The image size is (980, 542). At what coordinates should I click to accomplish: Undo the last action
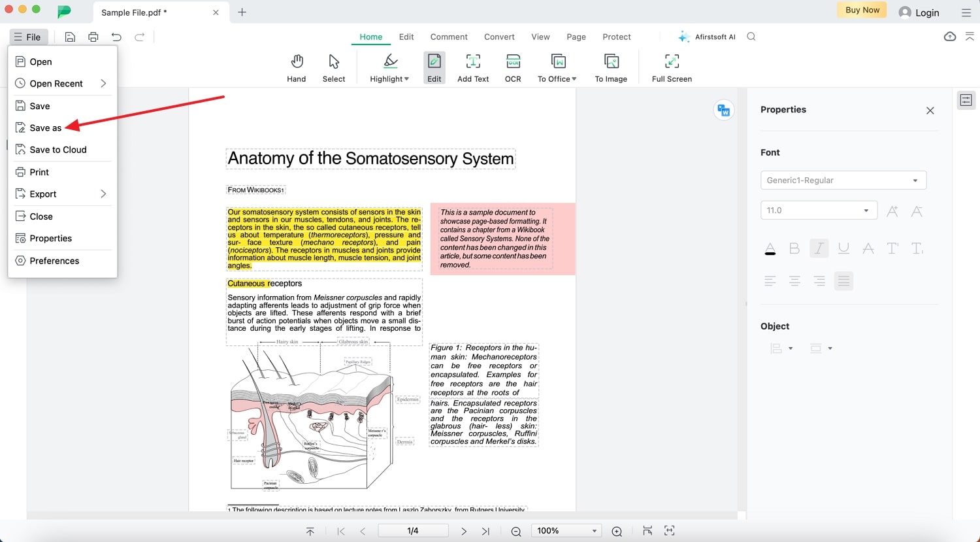click(x=116, y=37)
